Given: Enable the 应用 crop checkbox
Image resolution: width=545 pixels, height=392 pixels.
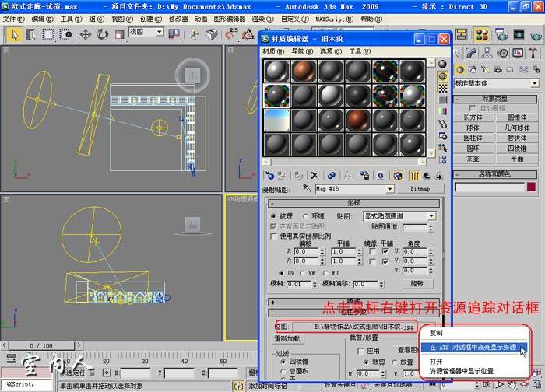Looking at the screenshot, I should pos(360,351).
